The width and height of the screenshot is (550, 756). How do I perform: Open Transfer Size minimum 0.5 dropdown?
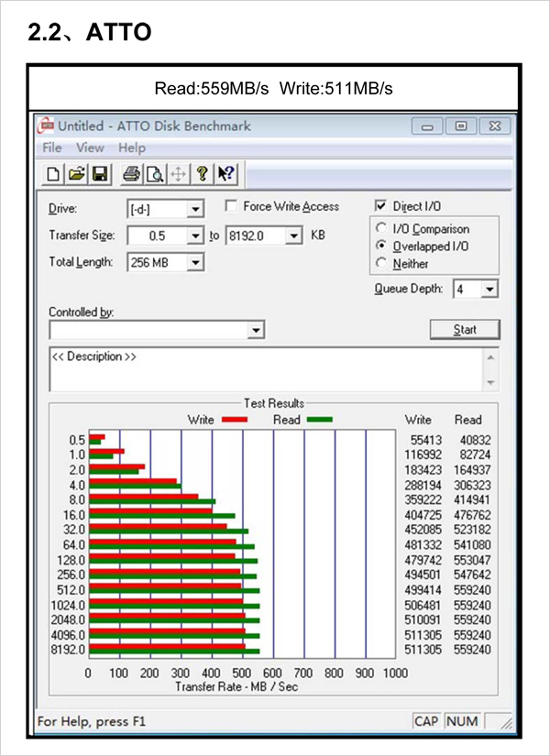[195, 236]
